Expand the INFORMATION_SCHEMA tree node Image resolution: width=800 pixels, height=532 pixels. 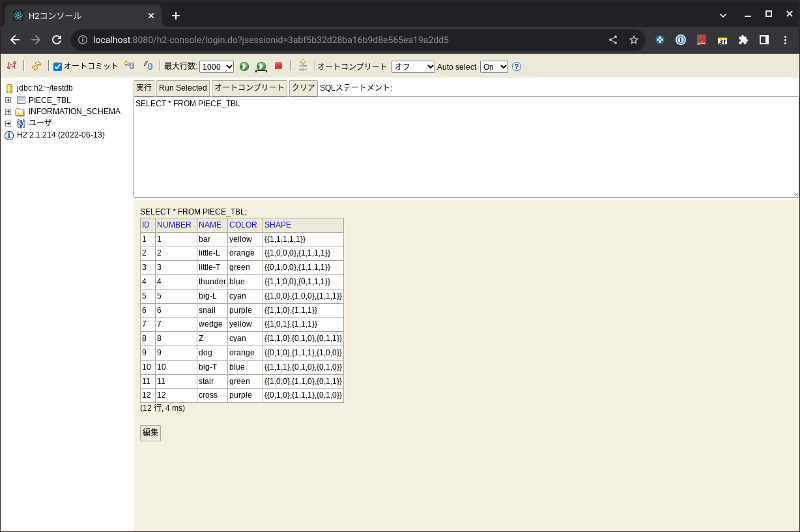point(8,111)
